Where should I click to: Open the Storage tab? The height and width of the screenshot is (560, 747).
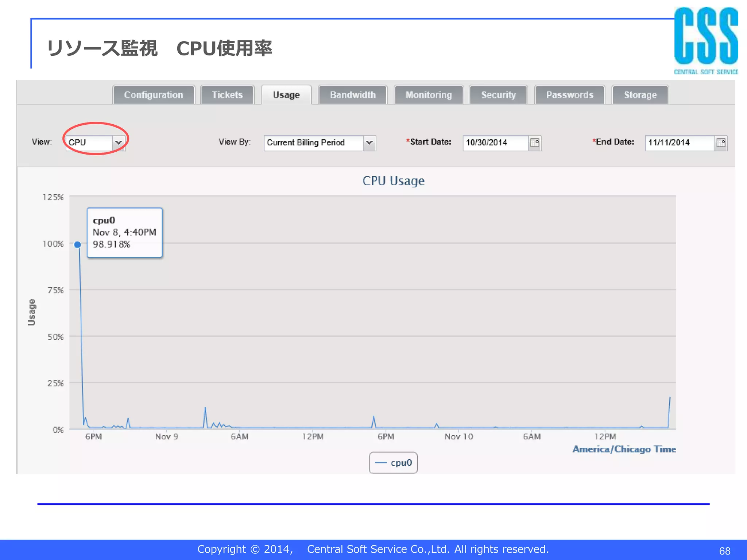pos(640,95)
